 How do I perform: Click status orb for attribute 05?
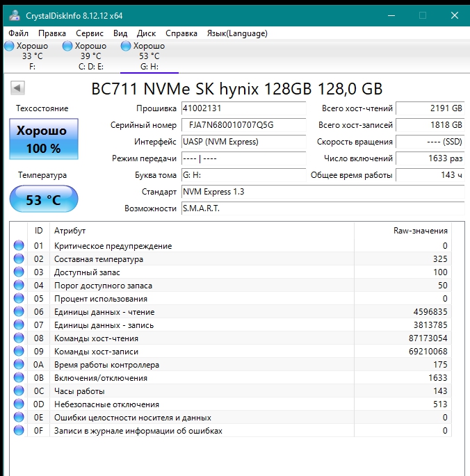[19, 298]
